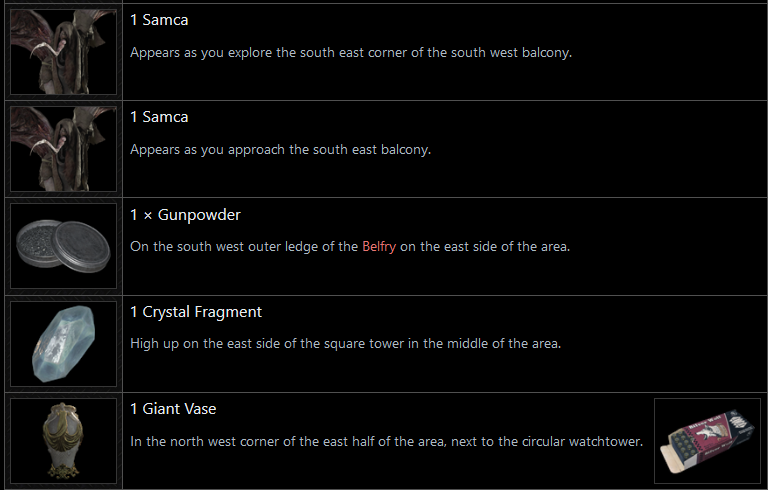
Task: Click the Gunpowder location description text
Action: [x=350, y=246]
